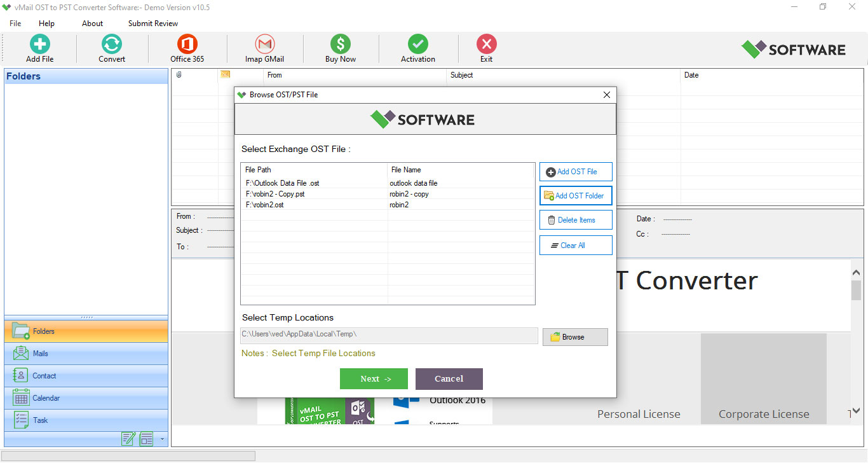Screen dimensions: 868x463
Task: Click the temp location path field
Action: click(x=389, y=336)
